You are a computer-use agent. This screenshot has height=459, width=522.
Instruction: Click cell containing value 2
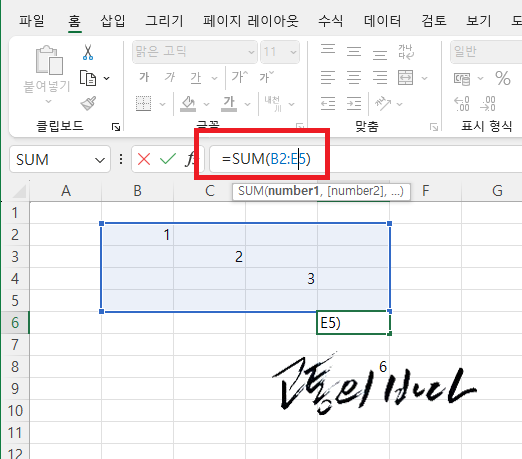tap(209, 257)
